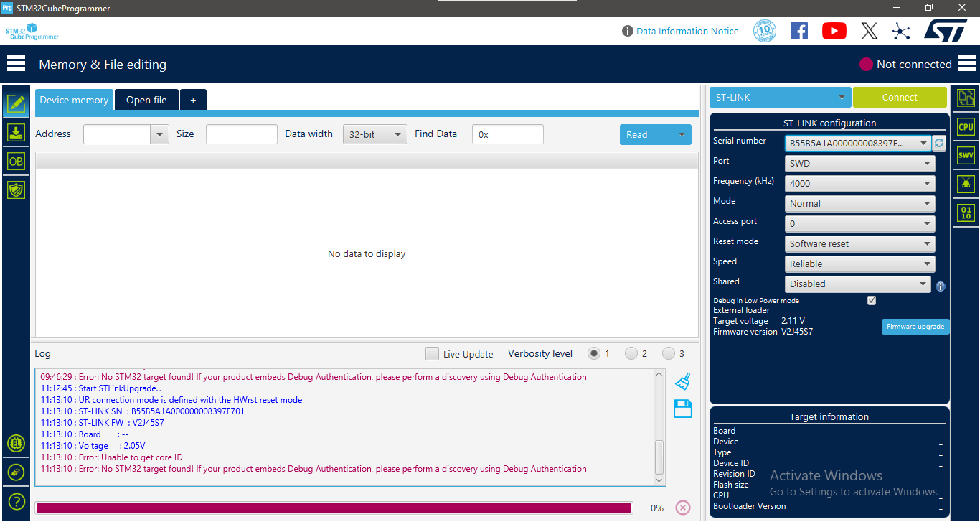Open the Memory & File editing panel

coord(16,103)
